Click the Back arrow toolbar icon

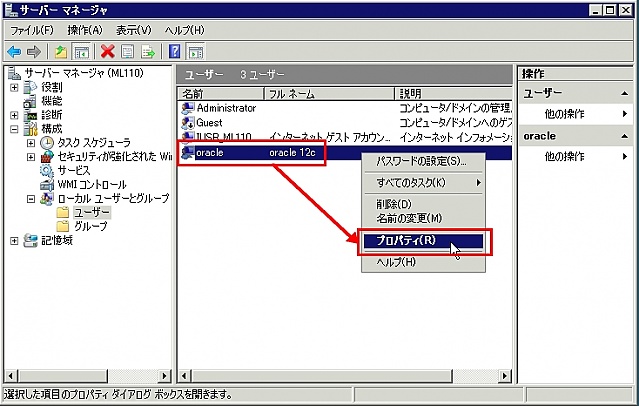[14, 52]
